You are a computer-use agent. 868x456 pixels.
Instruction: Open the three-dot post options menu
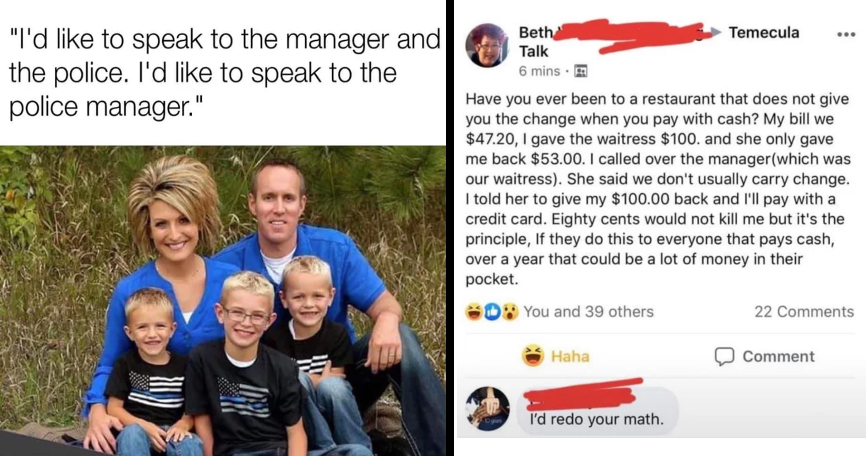[x=846, y=34]
